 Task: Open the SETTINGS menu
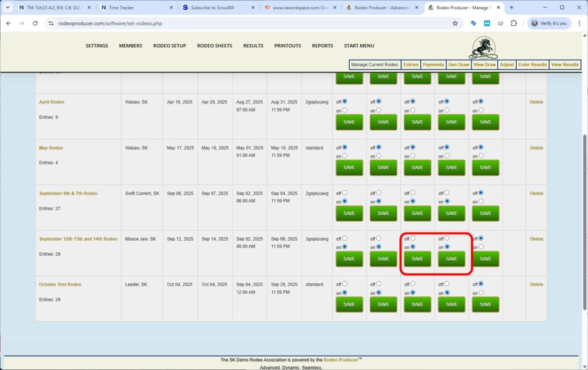[x=96, y=45]
